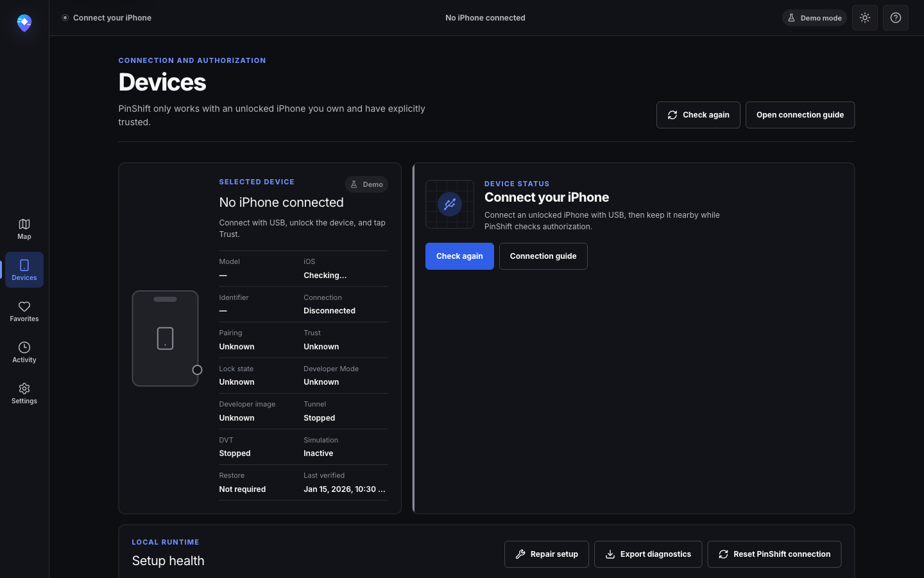Reset PinShift connection

[x=774, y=554]
